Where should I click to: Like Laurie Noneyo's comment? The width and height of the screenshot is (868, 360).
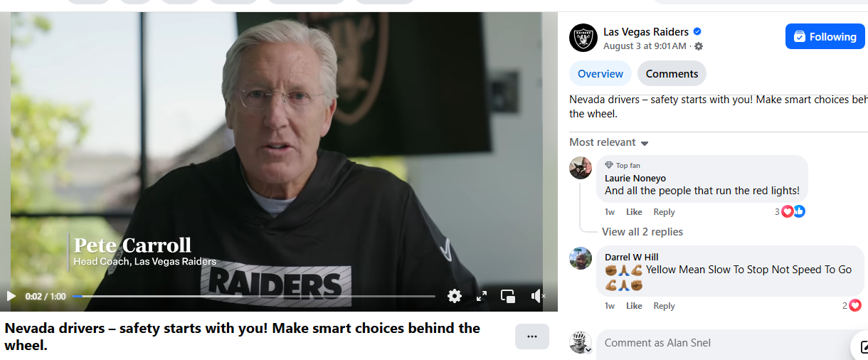[x=634, y=212]
